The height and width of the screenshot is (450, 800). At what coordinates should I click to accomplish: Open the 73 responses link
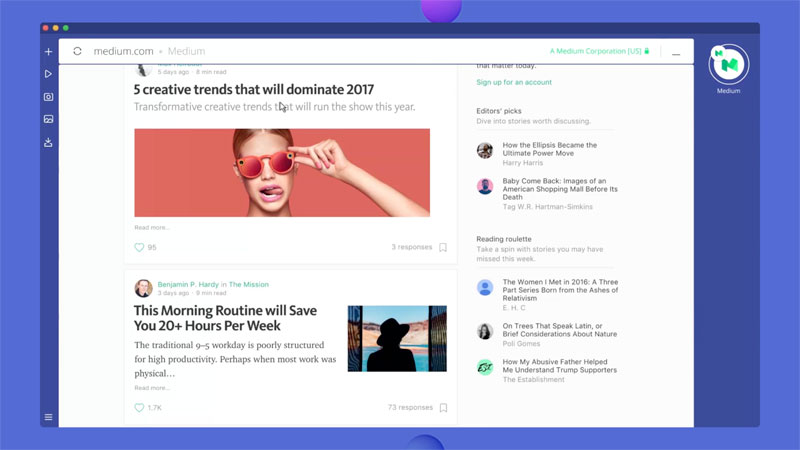coord(410,407)
